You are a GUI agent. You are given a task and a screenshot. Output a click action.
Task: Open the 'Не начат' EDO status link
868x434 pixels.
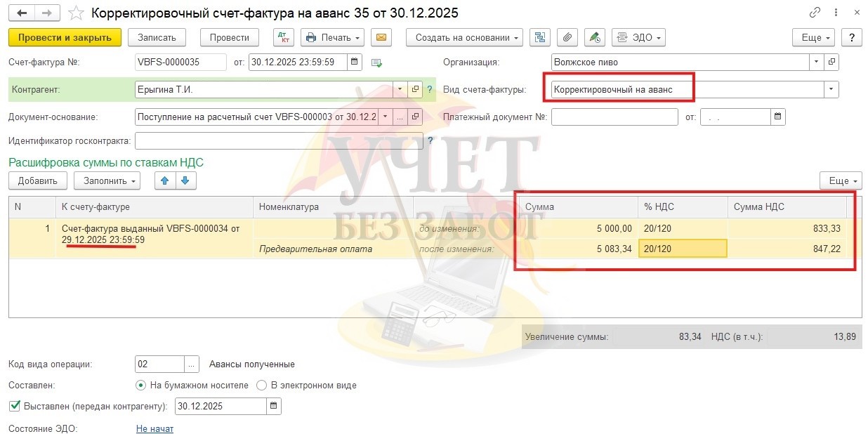(x=154, y=428)
